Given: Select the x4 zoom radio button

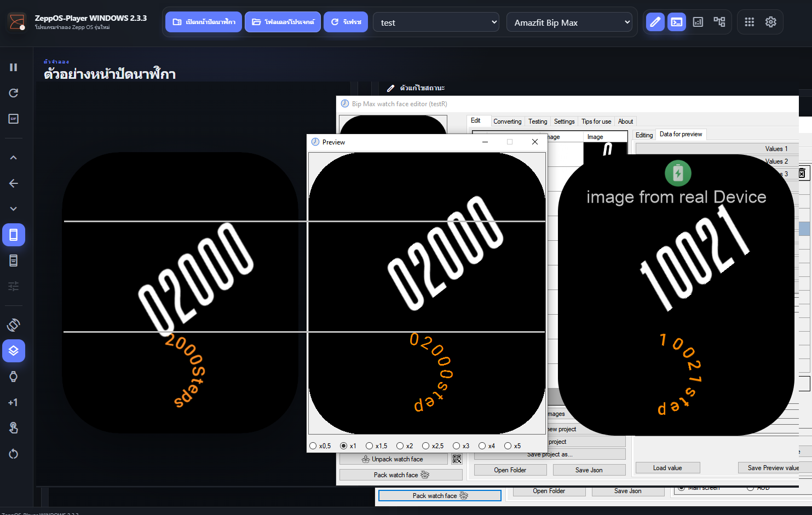Looking at the screenshot, I should [x=482, y=446].
